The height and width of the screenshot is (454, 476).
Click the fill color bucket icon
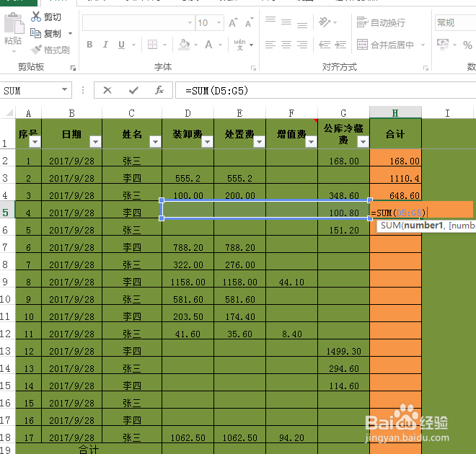(184, 45)
